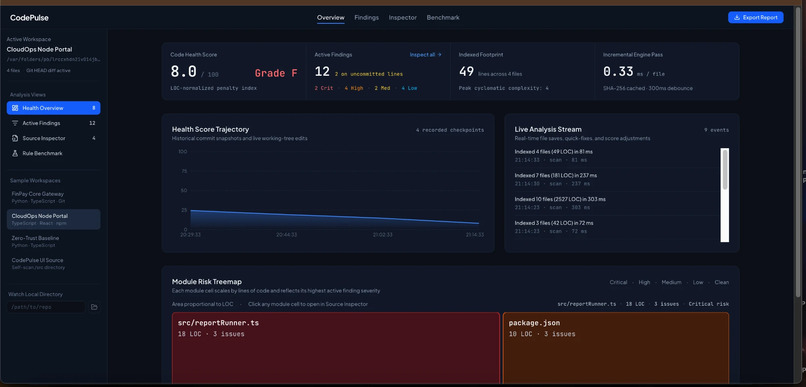Click the Health Score Trajectory heading
806x387 pixels.
pyautogui.click(x=210, y=130)
